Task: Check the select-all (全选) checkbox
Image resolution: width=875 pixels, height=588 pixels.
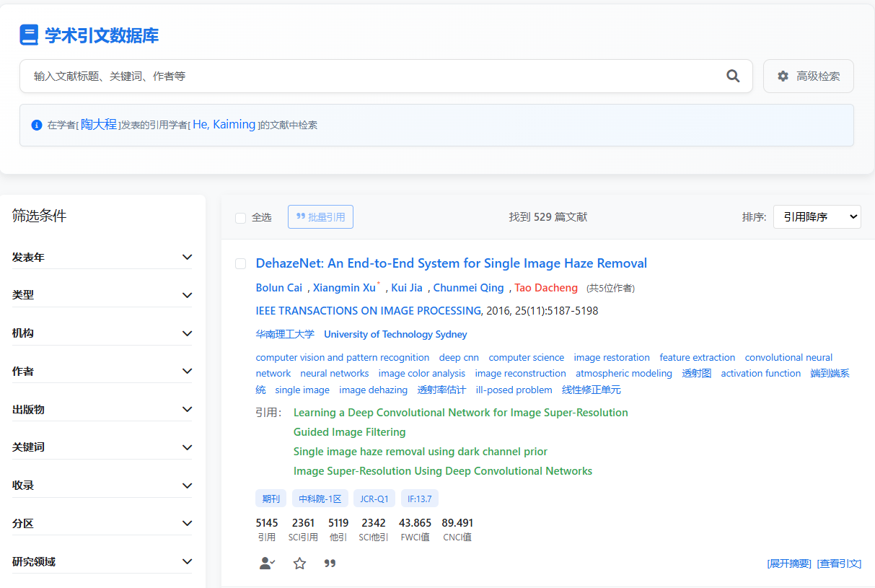Action: [x=241, y=218]
